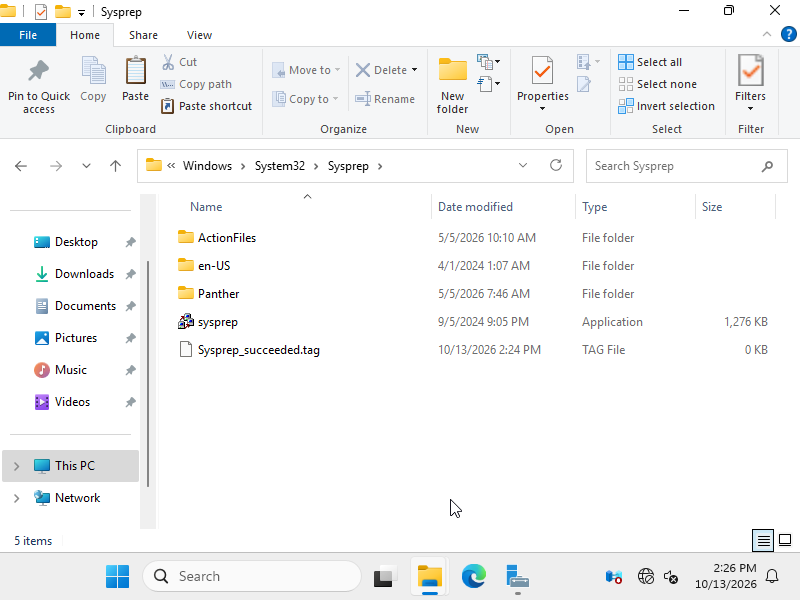Open Videos in Quick access
800x600 pixels.
pos(72,402)
